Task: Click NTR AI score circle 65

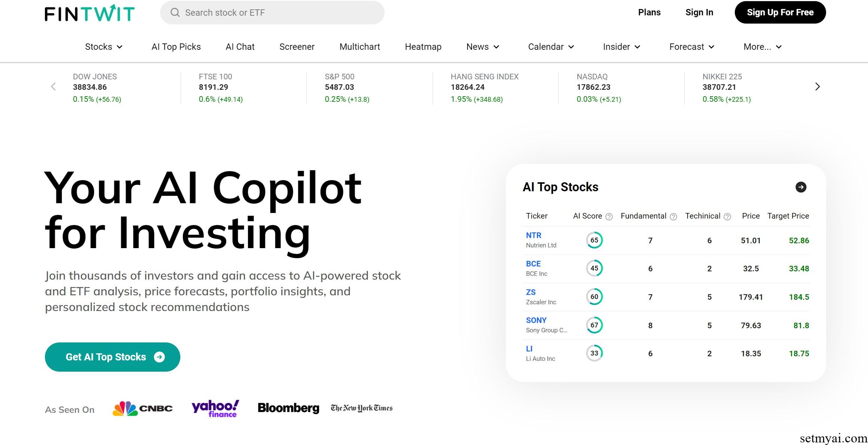Action: [x=595, y=240]
